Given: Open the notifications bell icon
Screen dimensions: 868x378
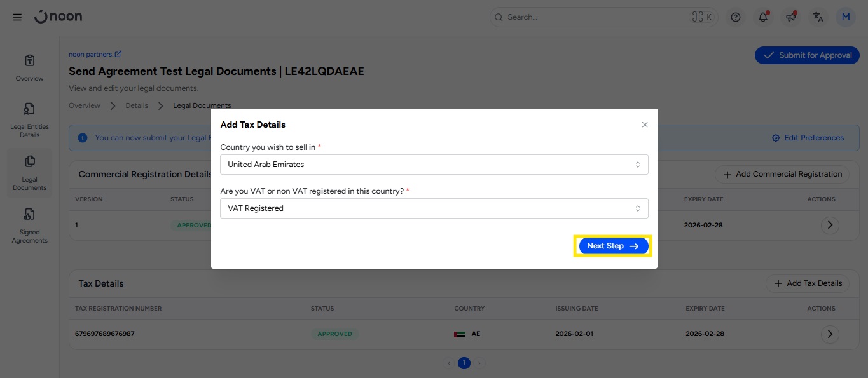Looking at the screenshot, I should [763, 17].
